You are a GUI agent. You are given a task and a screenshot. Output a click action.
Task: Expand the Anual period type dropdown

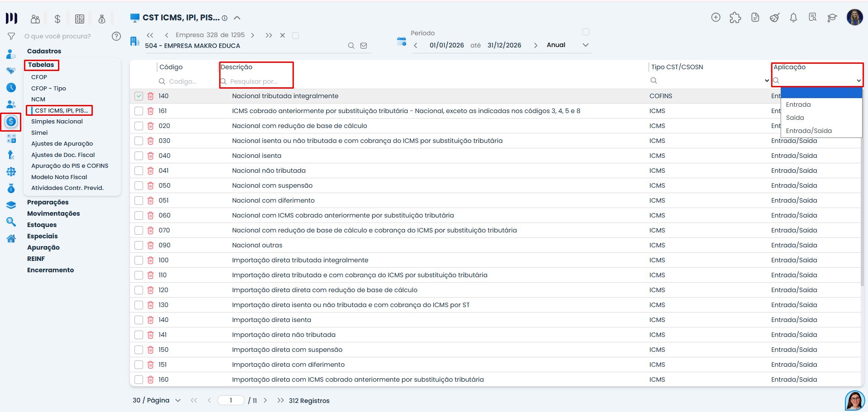(585, 45)
